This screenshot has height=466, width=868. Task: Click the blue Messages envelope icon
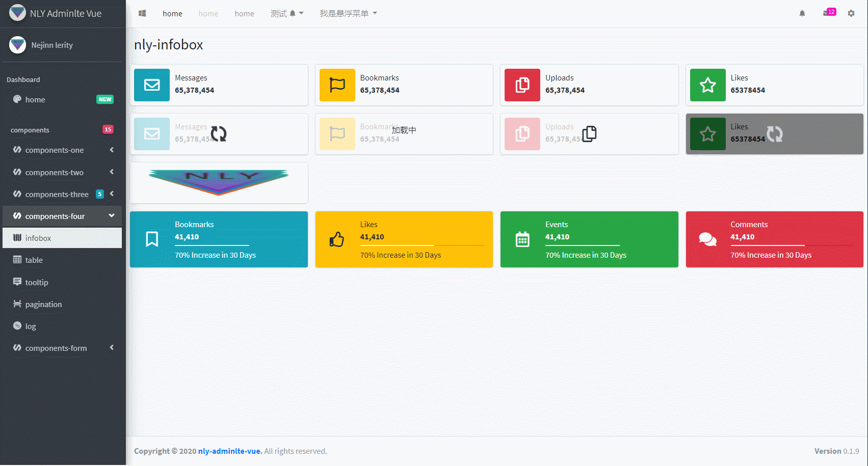click(152, 85)
